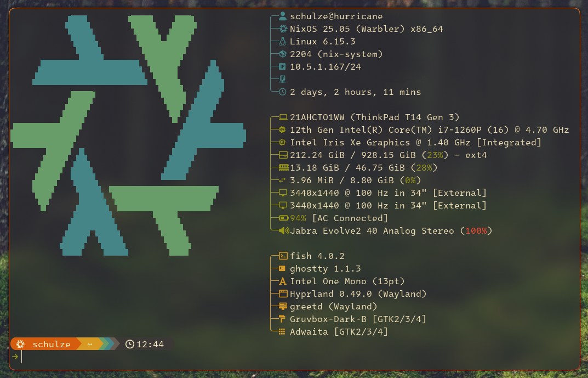Viewport: 588px width, 378px height.
Task: Click the swap arrows icon beside 3.96 MiB
Action: coord(281,180)
